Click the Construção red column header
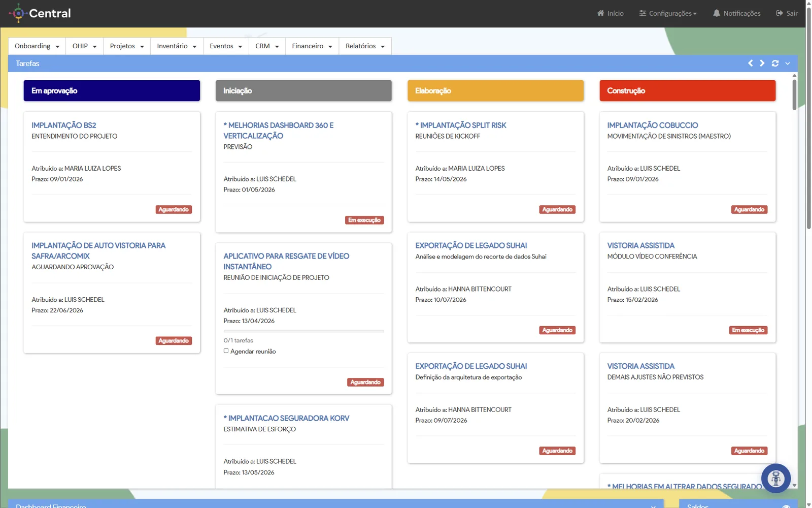 coord(687,90)
